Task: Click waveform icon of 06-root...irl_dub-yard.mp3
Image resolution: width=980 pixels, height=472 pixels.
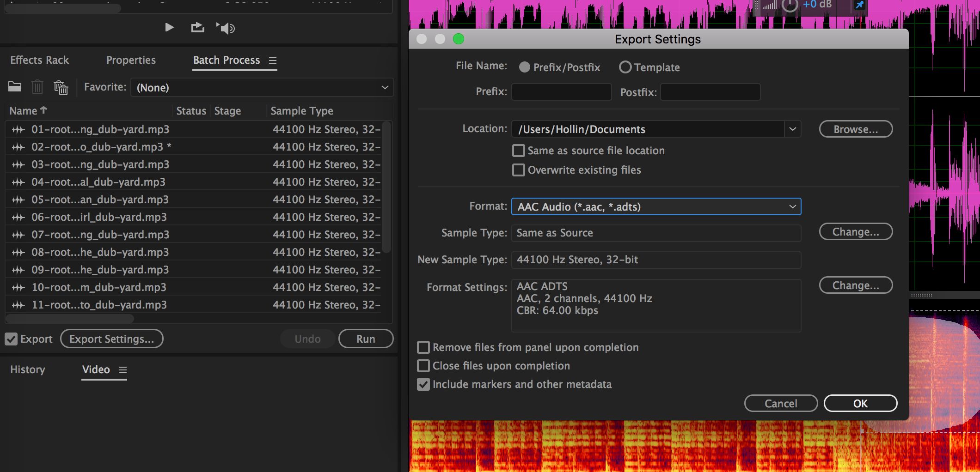Action: [18, 218]
